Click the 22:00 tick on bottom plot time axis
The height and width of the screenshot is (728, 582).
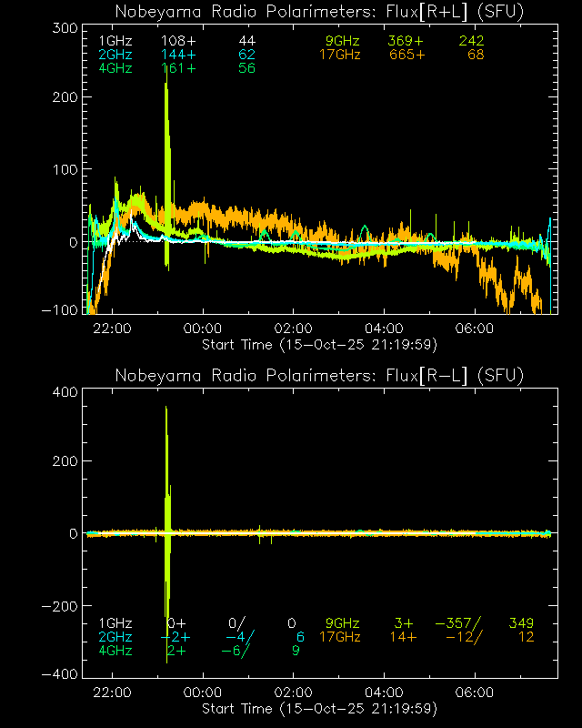tap(111, 693)
